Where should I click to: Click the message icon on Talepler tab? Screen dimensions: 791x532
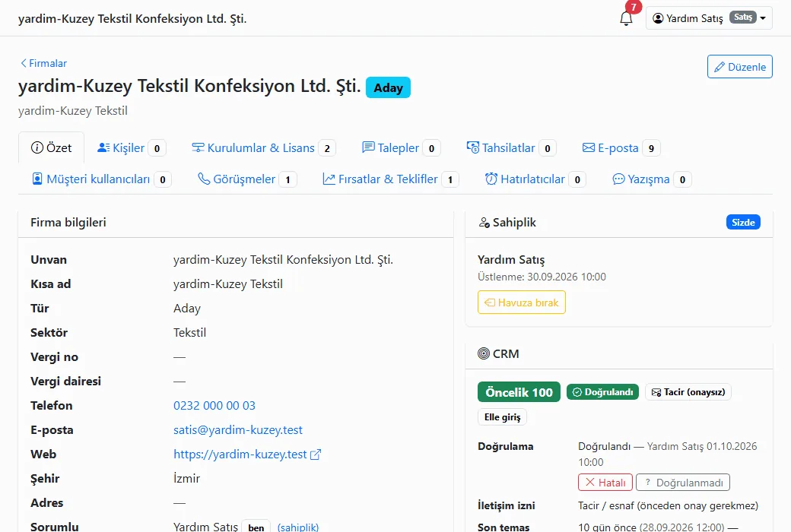368,147
